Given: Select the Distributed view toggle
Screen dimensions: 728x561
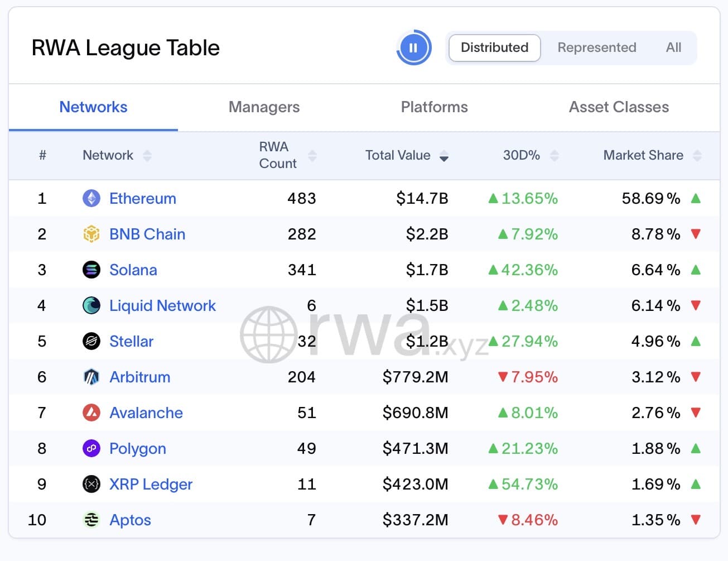Looking at the screenshot, I should pyautogui.click(x=494, y=48).
